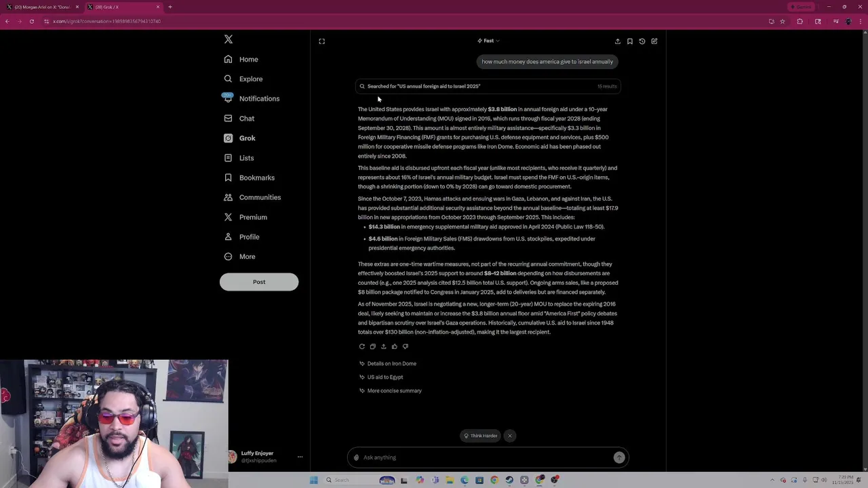Close the Morgan Ariel on X tab
Viewport: 868px width, 488px height.
click(x=77, y=7)
